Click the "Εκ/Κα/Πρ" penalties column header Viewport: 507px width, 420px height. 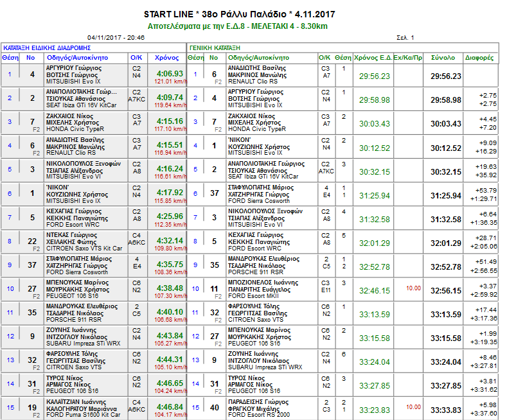(408, 57)
